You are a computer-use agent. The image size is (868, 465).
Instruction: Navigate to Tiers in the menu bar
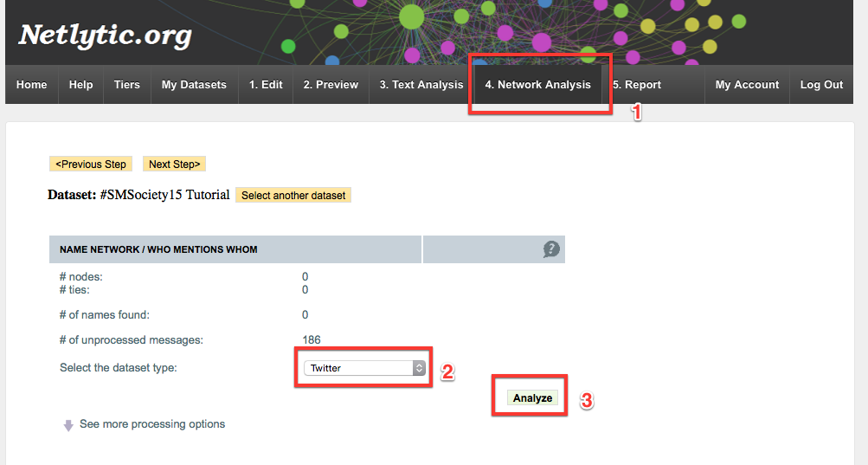(x=126, y=85)
